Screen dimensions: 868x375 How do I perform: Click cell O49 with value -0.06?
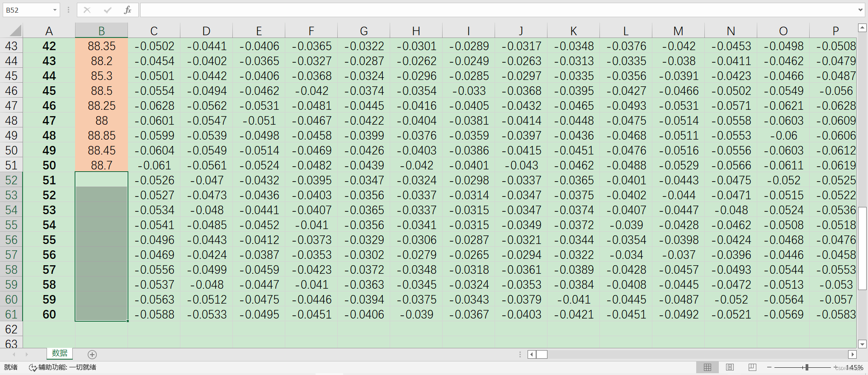(x=783, y=136)
